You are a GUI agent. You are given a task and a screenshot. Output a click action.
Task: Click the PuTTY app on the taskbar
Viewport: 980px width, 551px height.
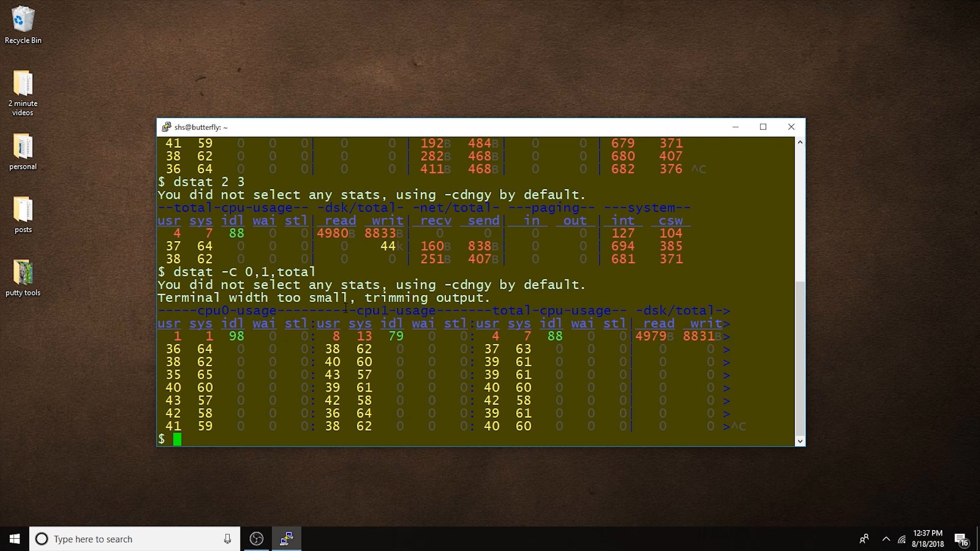(x=286, y=539)
